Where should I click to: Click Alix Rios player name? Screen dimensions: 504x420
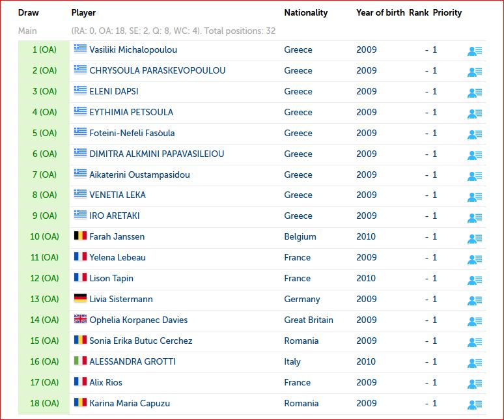(x=105, y=382)
